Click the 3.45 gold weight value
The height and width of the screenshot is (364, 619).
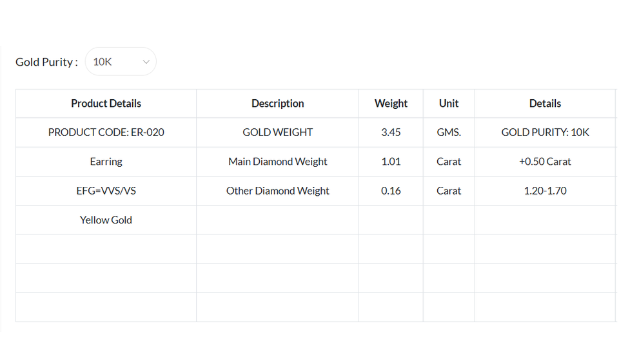click(391, 132)
